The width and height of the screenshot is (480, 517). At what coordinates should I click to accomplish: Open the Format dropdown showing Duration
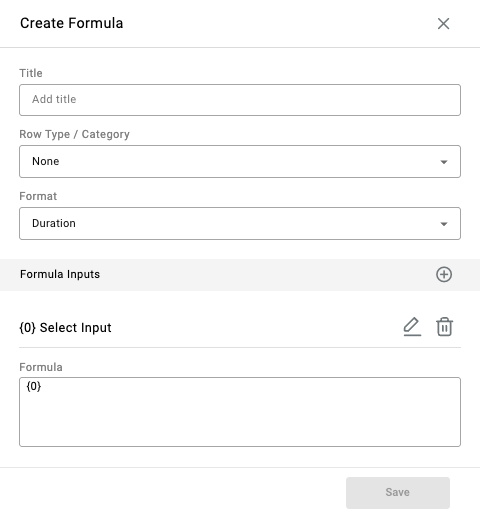click(240, 224)
